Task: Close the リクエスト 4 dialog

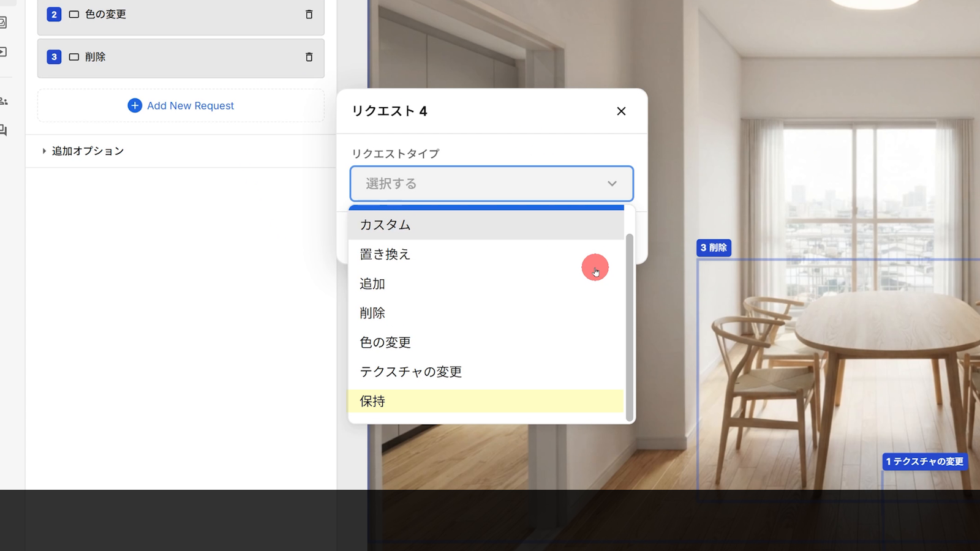Action: tap(621, 111)
